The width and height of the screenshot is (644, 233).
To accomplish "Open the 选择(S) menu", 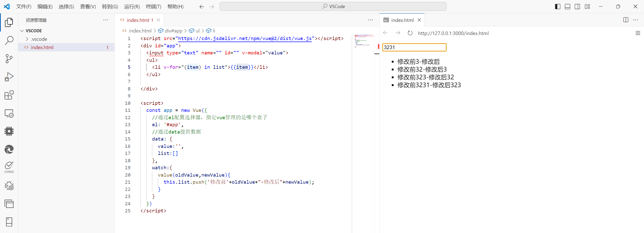I will [66, 7].
